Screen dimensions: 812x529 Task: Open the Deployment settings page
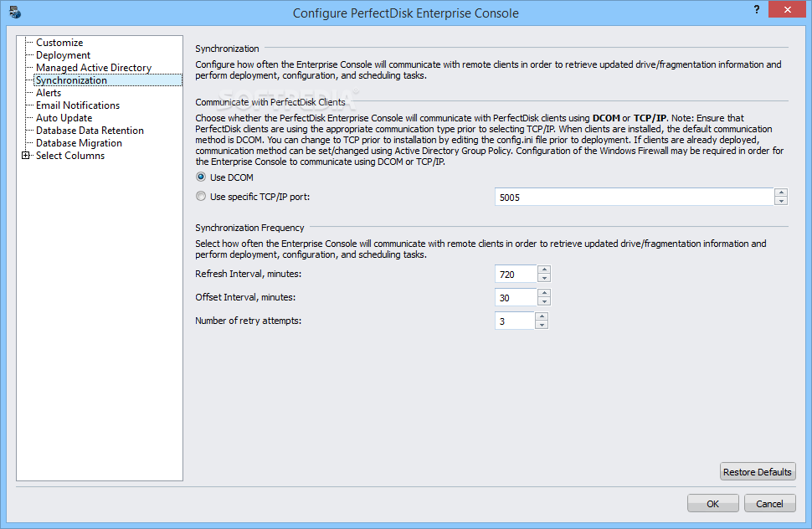[x=63, y=55]
